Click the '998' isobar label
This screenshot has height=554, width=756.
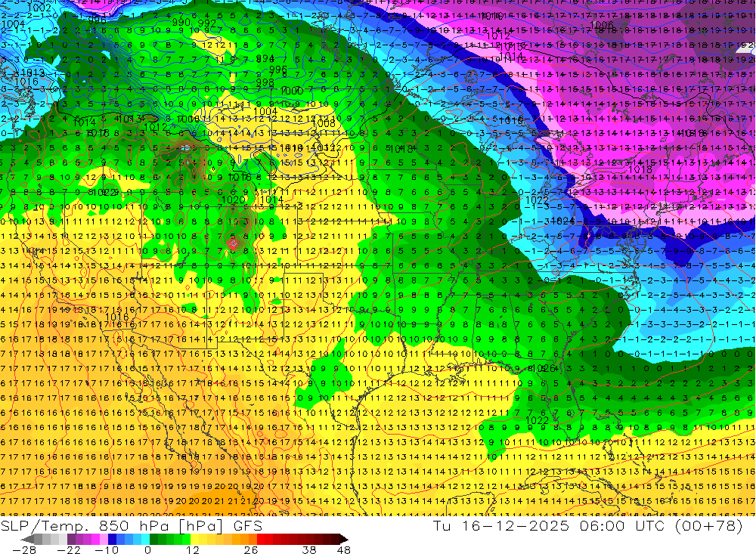pyautogui.click(x=265, y=82)
